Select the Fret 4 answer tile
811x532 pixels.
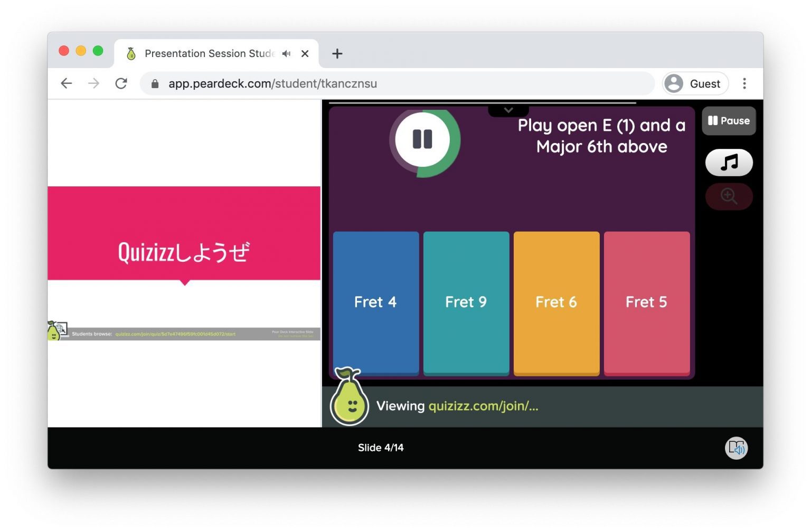pos(375,302)
